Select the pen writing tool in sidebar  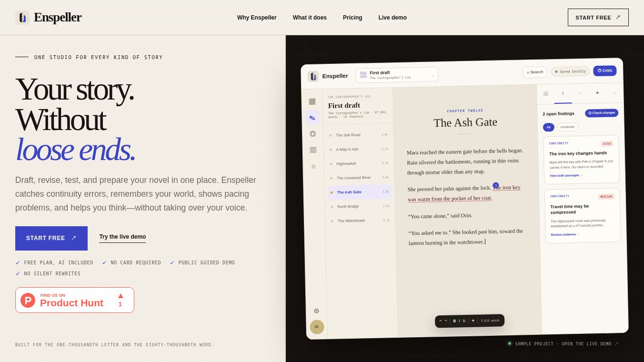click(x=312, y=118)
